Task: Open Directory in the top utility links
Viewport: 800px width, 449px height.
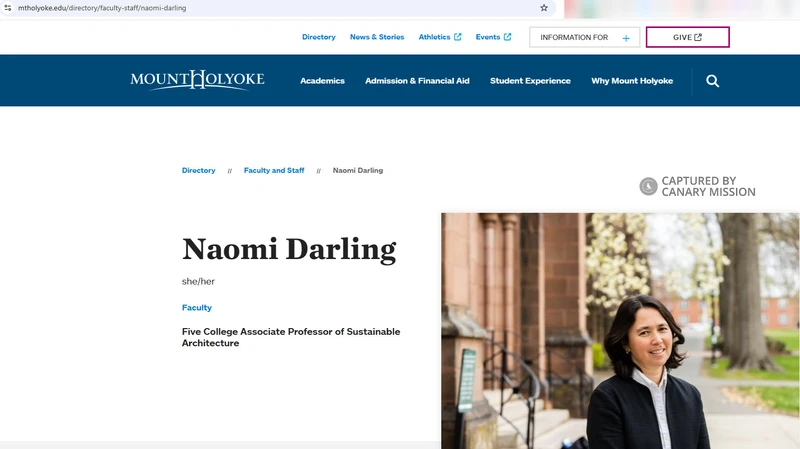Action: 319,37
